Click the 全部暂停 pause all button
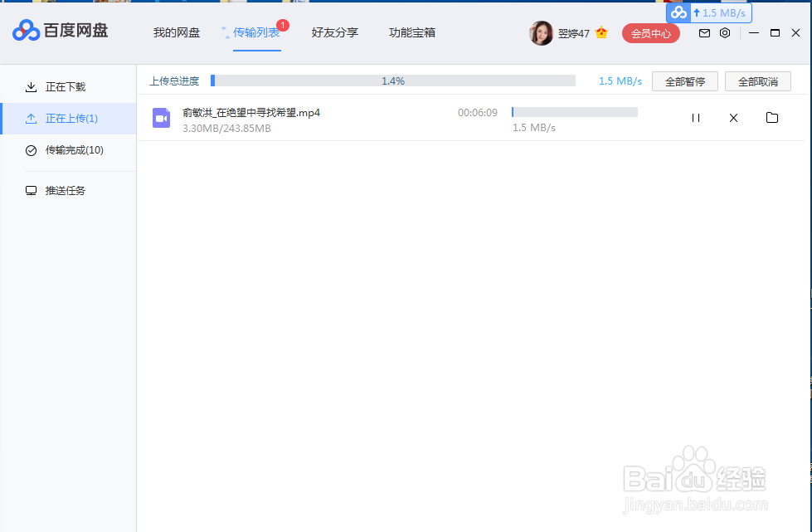The width and height of the screenshot is (812, 532). [685, 81]
